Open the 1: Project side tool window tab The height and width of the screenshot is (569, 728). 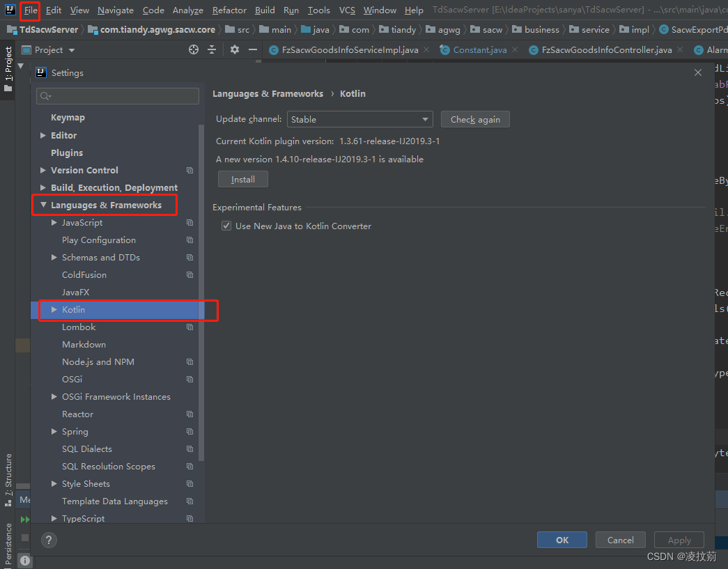(x=8, y=69)
